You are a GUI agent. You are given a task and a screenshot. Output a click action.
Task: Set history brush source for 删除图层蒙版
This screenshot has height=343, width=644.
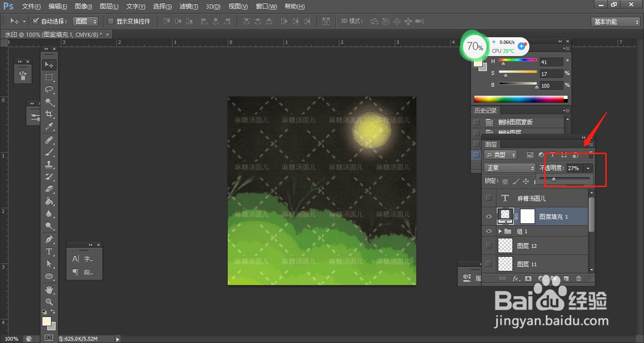pos(477,122)
